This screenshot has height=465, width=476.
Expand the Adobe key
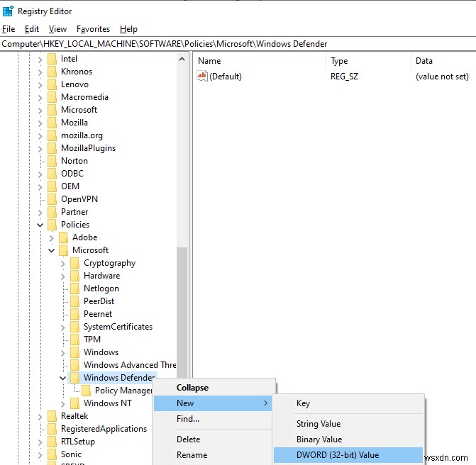(51, 238)
